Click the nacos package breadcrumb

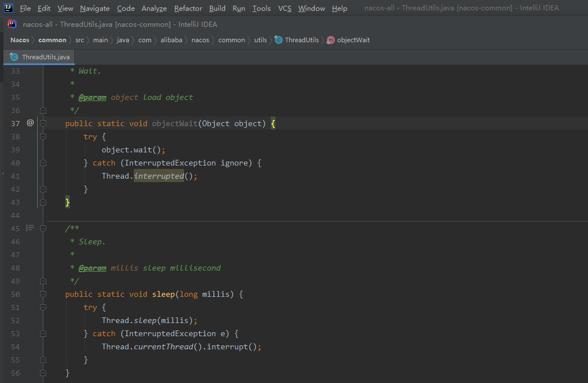click(x=200, y=40)
